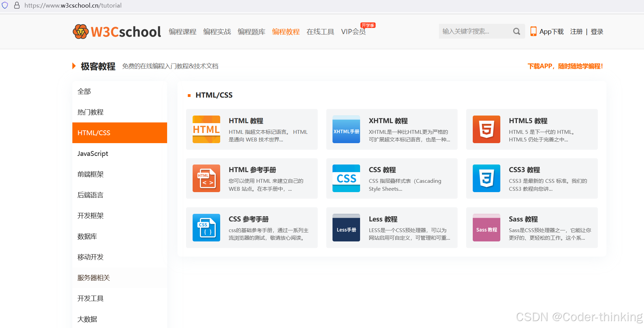Click the 登录 link
This screenshot has height=328, width=644.
(x=597, y=32)
